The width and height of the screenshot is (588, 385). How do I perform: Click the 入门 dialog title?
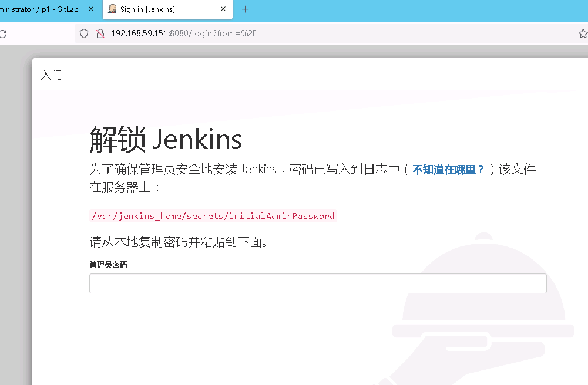click(x=51, y=75)
